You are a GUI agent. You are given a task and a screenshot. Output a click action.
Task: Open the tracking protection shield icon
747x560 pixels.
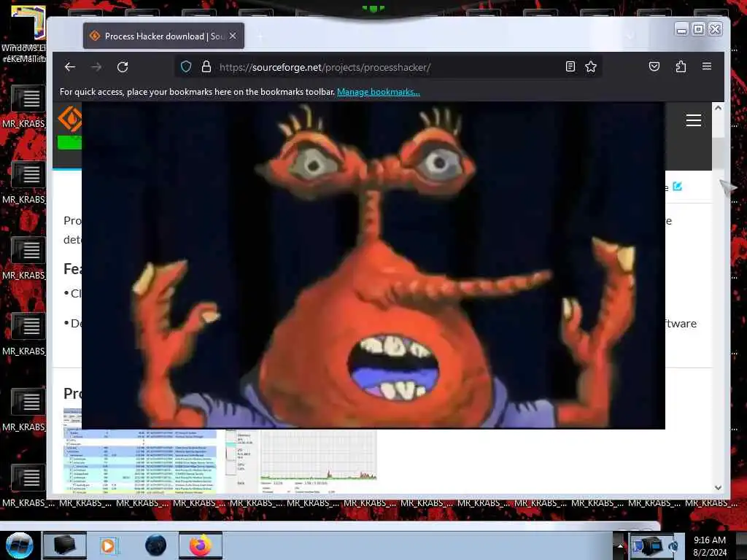(186, 66)
